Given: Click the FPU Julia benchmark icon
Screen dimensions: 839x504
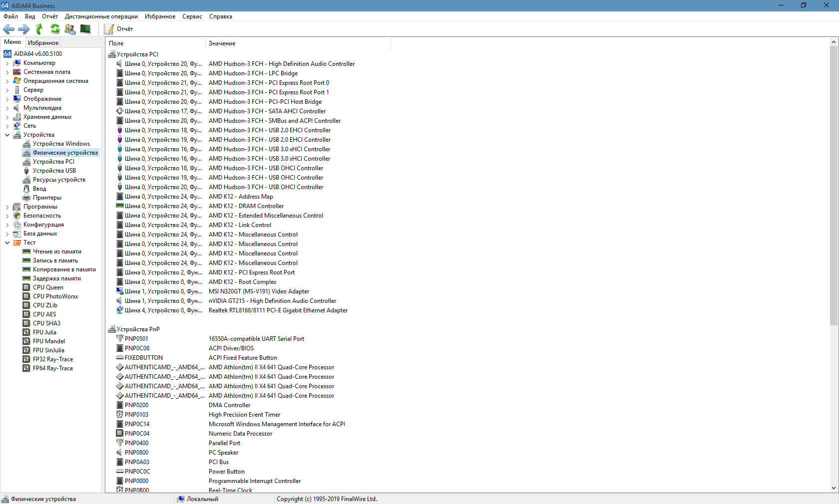Looking at the screenshot, I should pos(26,332).
